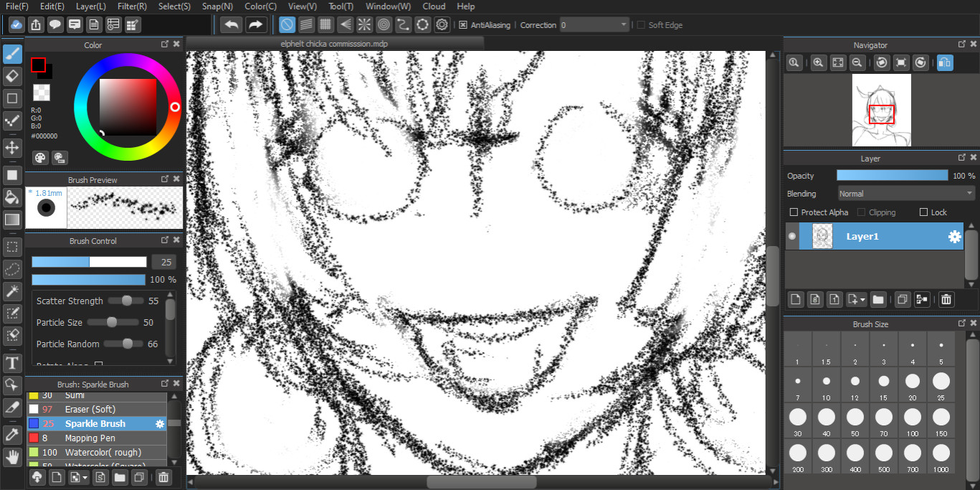Image resolution: width=980 pixels, height=490 pixels.
Task: Select the Gradient tool
Action: click(12, 220)
